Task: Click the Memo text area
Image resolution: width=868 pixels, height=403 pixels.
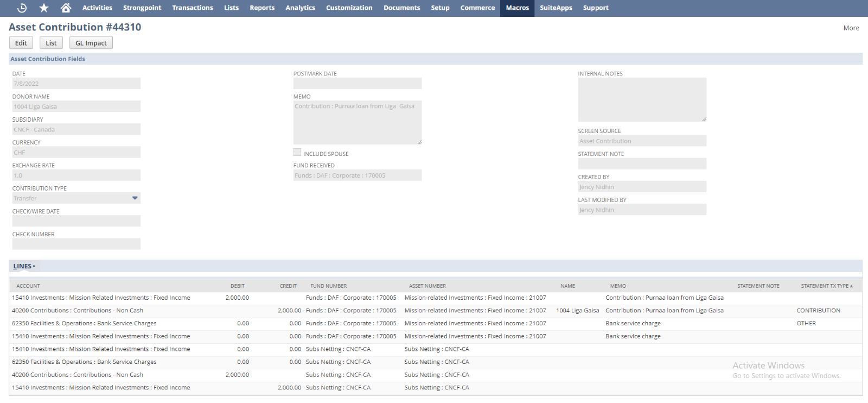Action: click(x=357, y=122)
